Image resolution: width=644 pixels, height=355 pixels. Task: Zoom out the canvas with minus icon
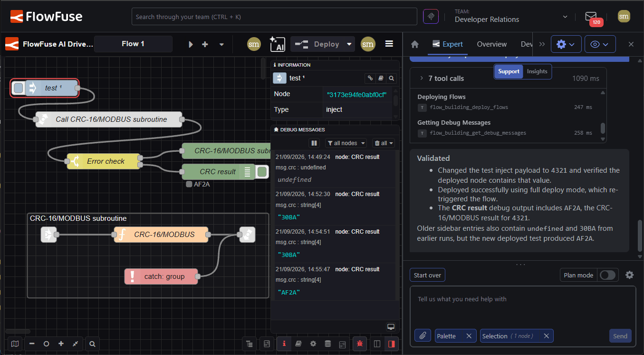(x=32, y=344)
